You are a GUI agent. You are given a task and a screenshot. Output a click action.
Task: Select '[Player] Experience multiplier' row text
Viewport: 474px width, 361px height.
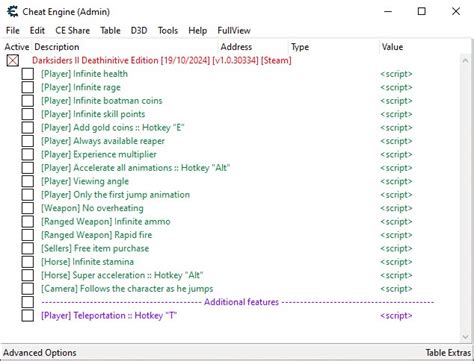tap(99, 154)
